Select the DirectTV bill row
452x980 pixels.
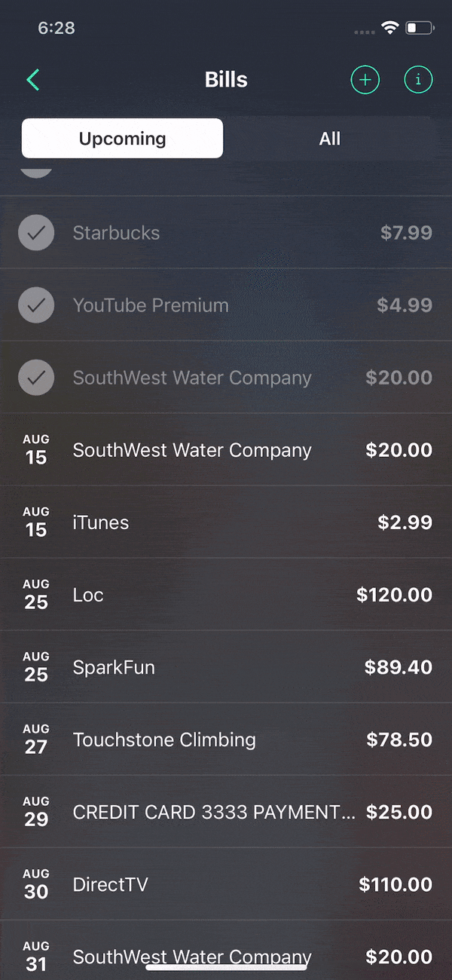tap(226, 884)
